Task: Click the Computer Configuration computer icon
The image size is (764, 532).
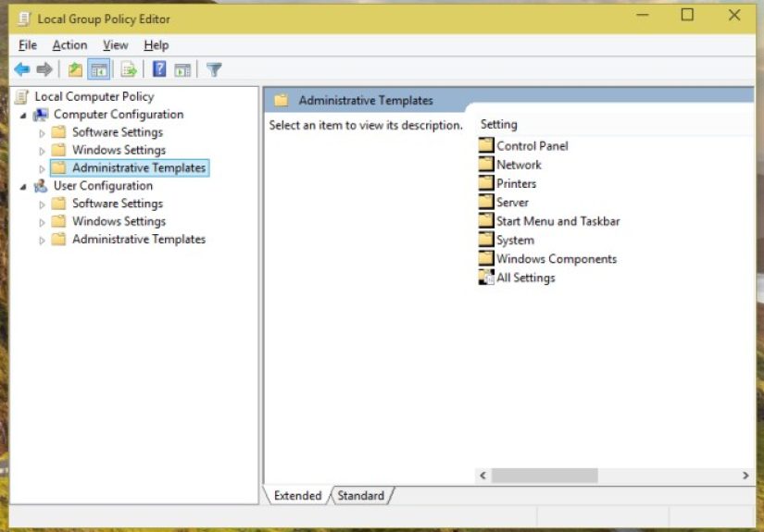Action: point(41,115)
